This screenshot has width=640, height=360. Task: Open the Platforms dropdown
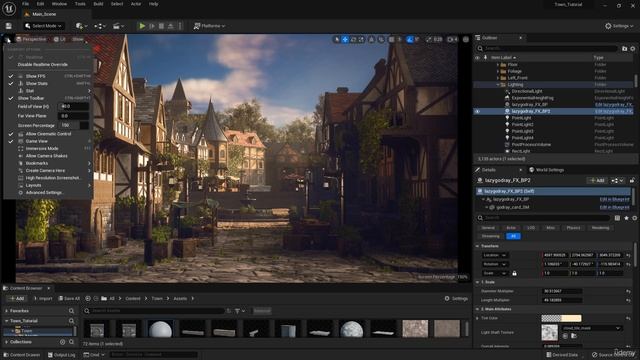209,26
